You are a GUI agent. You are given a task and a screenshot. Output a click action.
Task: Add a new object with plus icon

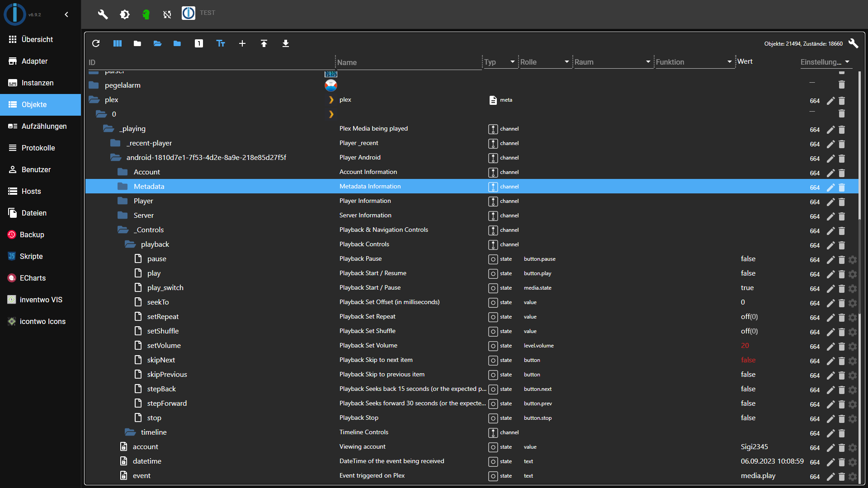pyautogui.click(x=242, y=43)
